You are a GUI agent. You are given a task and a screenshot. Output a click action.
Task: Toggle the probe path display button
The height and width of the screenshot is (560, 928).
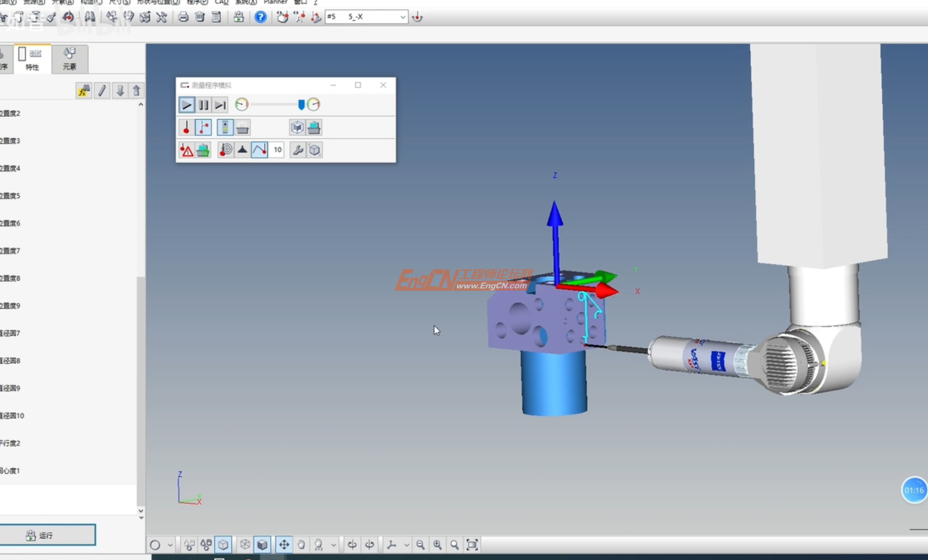(x=259, y=150)
